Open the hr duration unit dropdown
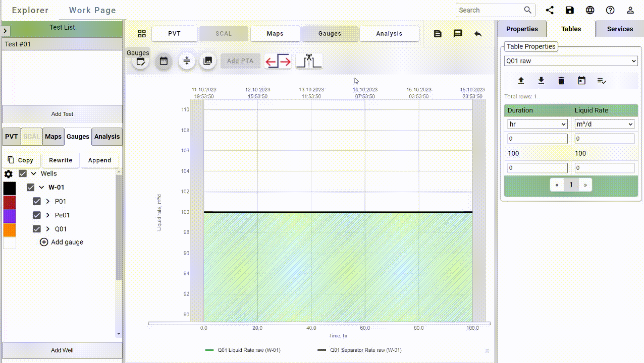 pos(538,124)
